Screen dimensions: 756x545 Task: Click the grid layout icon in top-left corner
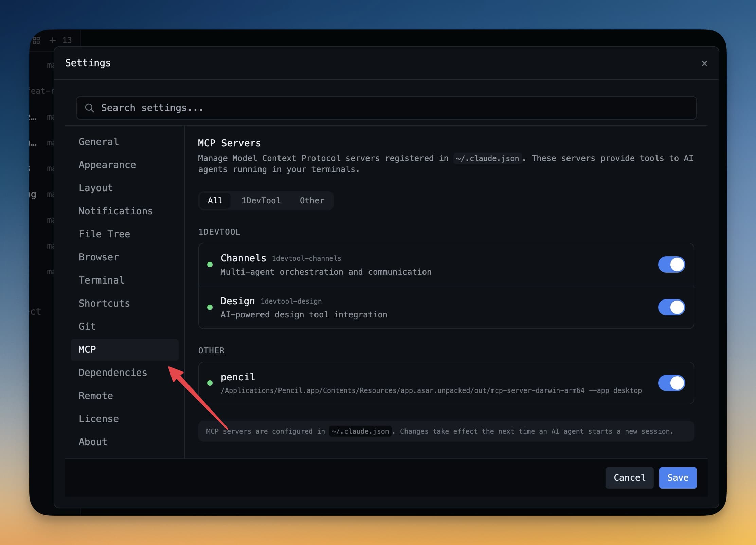pos(36,40)
